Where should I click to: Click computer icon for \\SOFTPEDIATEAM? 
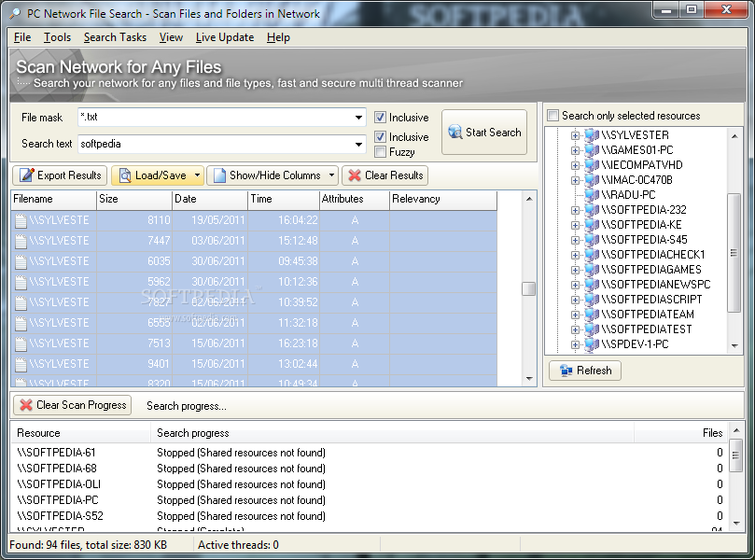coord(592,315)
